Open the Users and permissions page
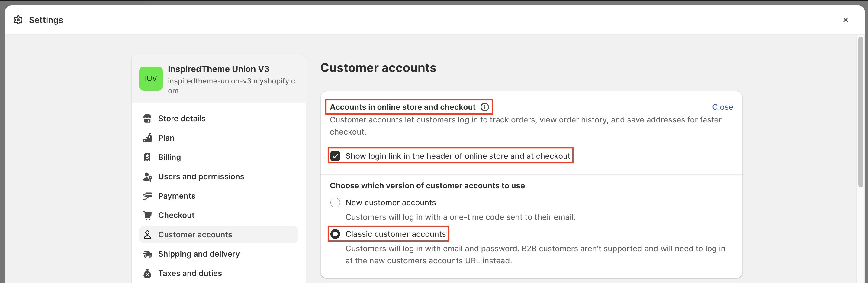 201,176
